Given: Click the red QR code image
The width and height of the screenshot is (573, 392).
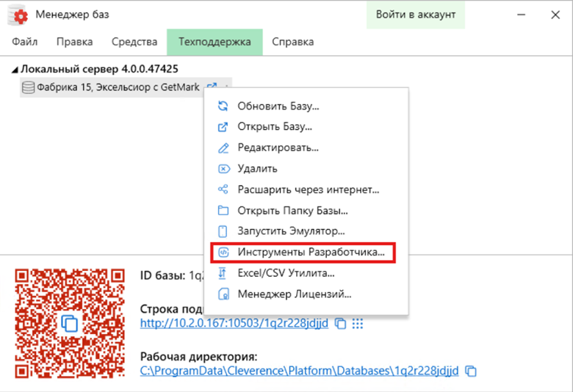Looking at the screenshot, I should 70,323.
